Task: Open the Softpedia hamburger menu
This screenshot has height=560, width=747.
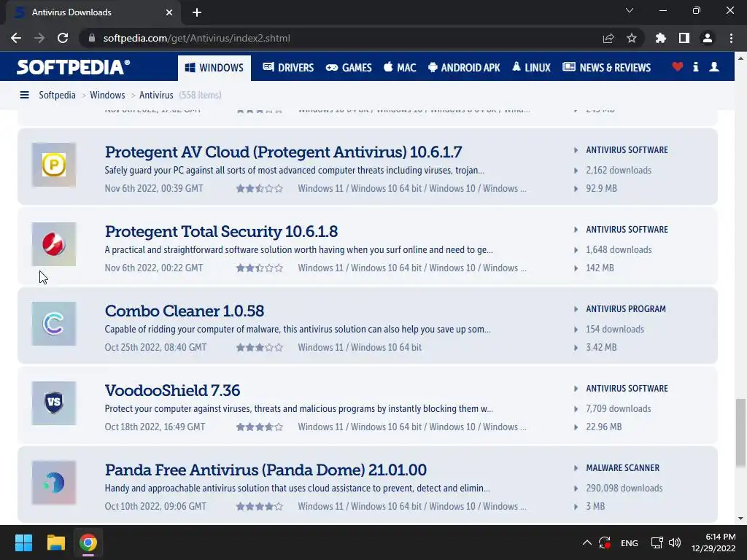Action: click(24, 96)
